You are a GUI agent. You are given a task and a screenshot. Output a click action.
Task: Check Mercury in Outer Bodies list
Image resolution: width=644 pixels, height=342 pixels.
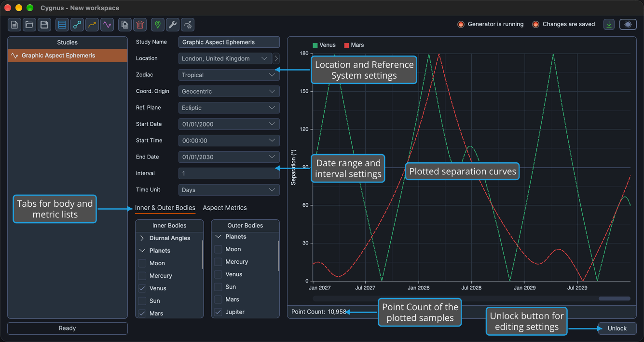[x=218, y=262]
